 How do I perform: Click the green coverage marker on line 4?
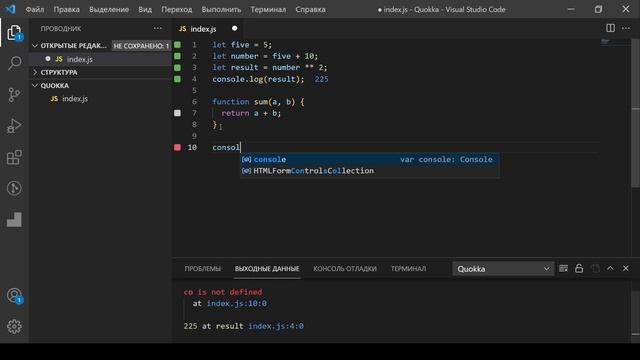coord(178,79)
